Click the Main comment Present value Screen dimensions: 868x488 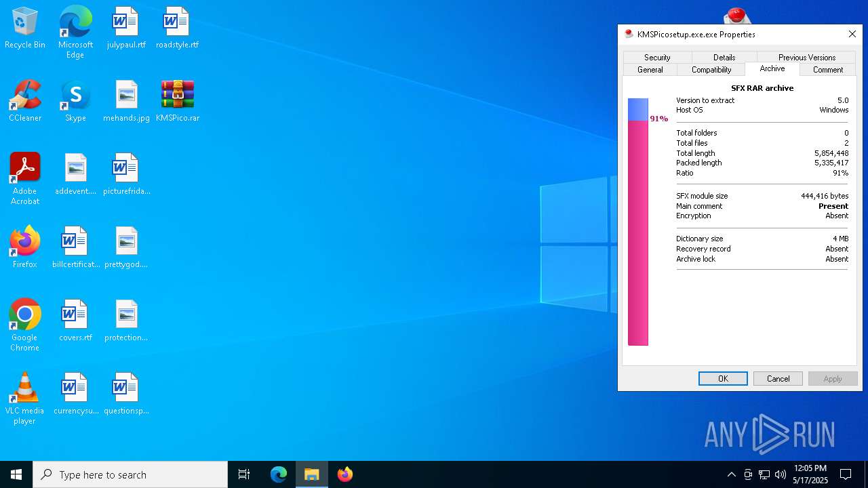pos(833,206)
